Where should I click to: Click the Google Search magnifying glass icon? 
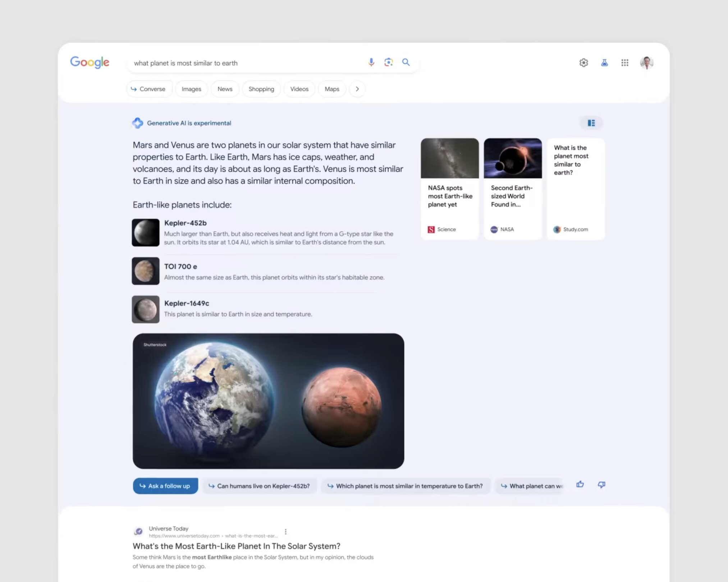(x=406, y=63)
